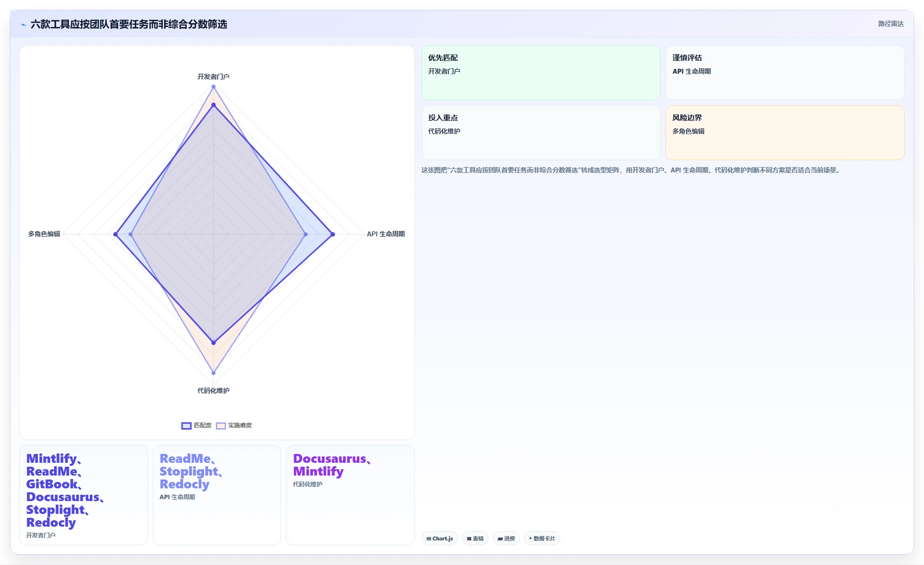The height and width of the screenshot is (565, 924).
Task: Click the 多角色编辑 radar axis label
Action: coord(44,234)
